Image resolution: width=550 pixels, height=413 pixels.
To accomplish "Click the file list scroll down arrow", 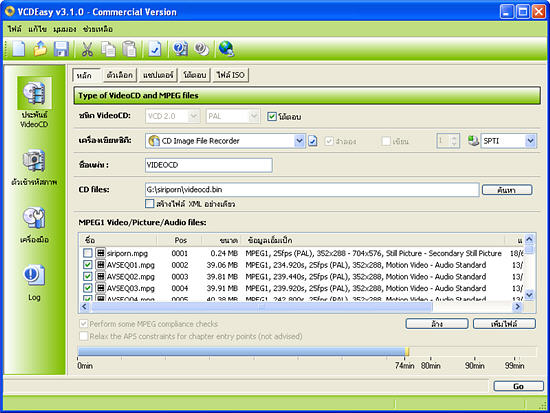I will (529, 295).
